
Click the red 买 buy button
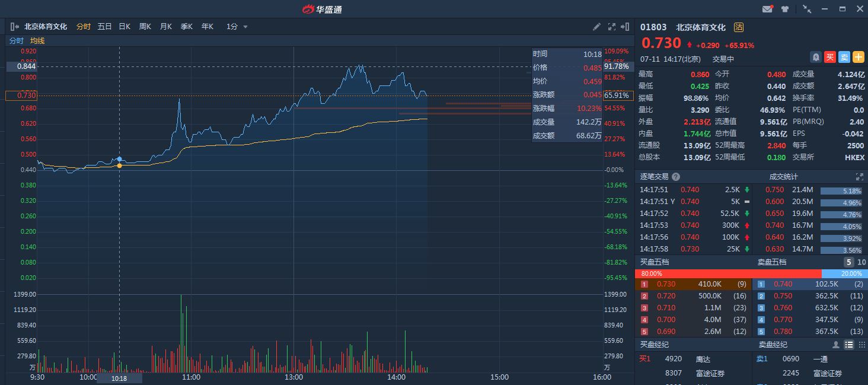click(x=830, y=57)
